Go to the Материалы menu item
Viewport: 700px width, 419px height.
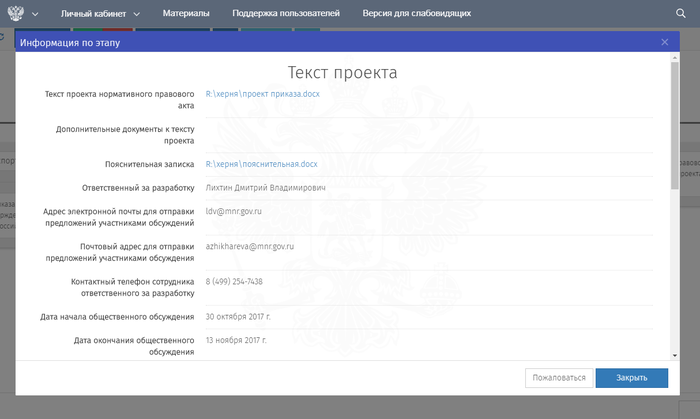pos(186,14)
